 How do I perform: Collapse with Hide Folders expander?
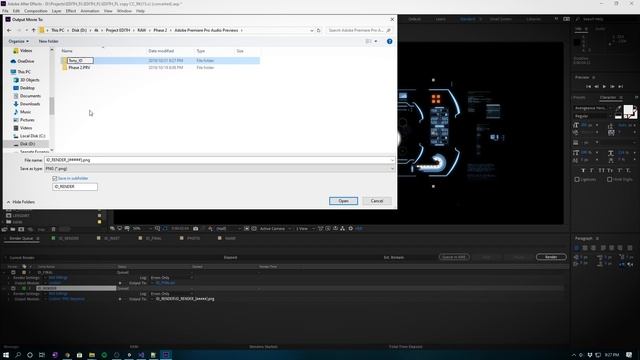(x=20, y=202)
